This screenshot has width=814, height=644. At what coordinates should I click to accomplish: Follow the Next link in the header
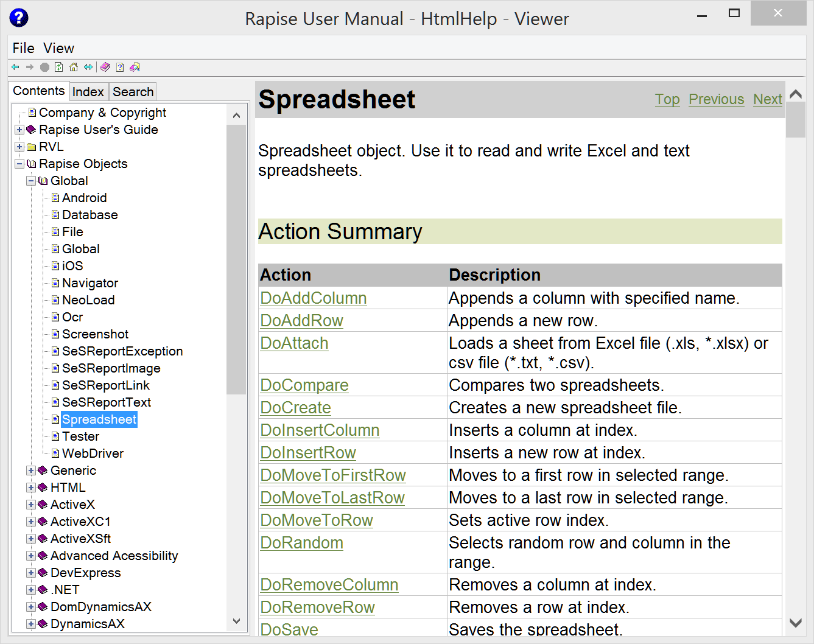(x=767, y=99)
